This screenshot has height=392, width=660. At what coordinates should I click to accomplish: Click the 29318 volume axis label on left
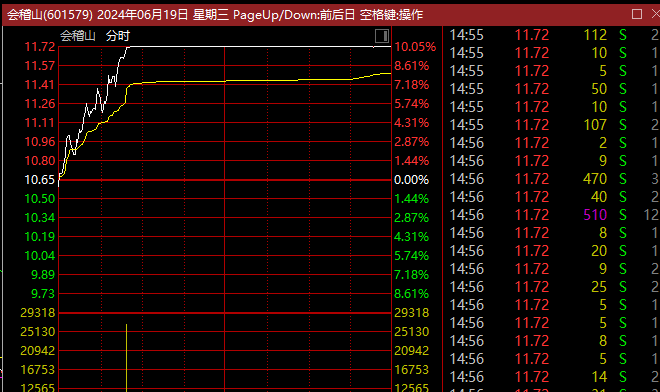[38, 313]
